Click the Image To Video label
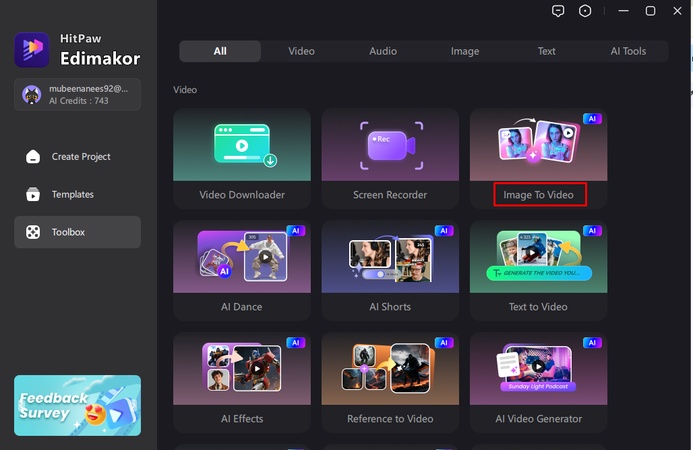 (x=538, y=195)
